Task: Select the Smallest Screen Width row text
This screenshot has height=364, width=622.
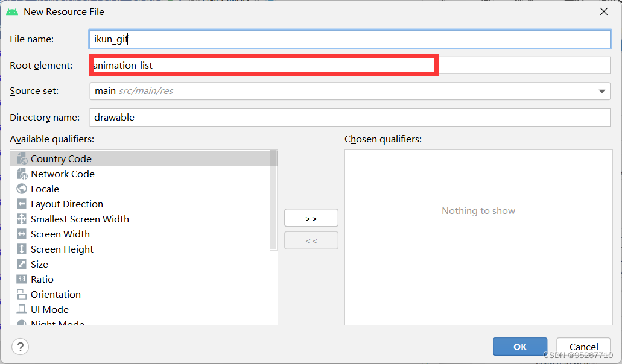Action: (x=80, y=219)
